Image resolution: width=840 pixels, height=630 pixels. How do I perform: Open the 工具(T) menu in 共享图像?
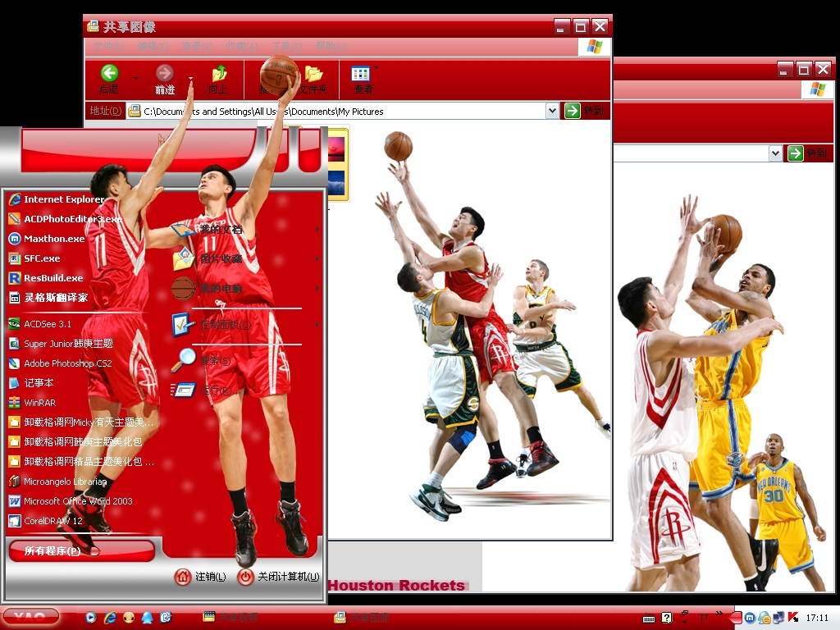click(x=286, y=47)
